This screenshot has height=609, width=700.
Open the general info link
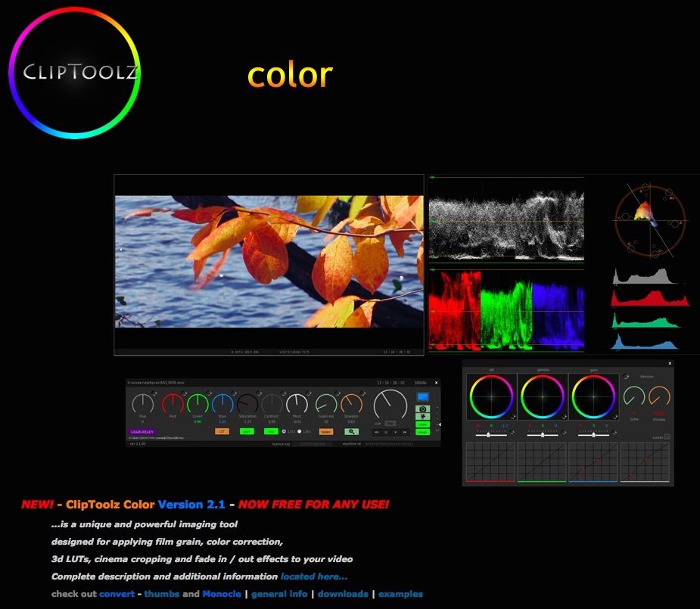(279, 594)
